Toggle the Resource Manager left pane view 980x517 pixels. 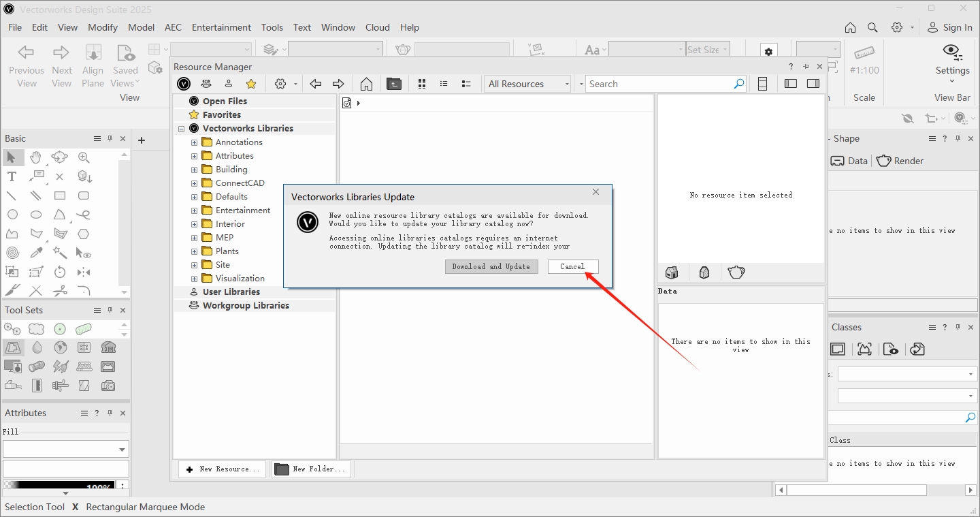tap(790, 84)
